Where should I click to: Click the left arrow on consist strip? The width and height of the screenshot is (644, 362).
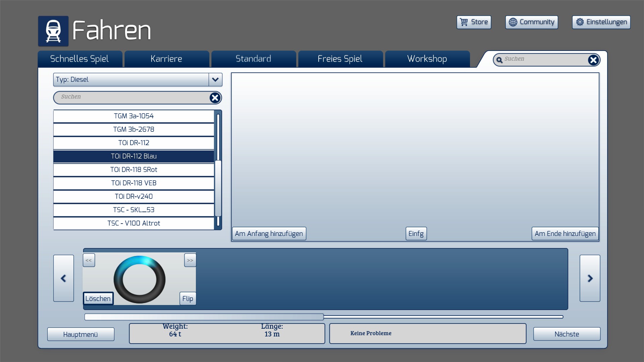[x=63, y=278]
